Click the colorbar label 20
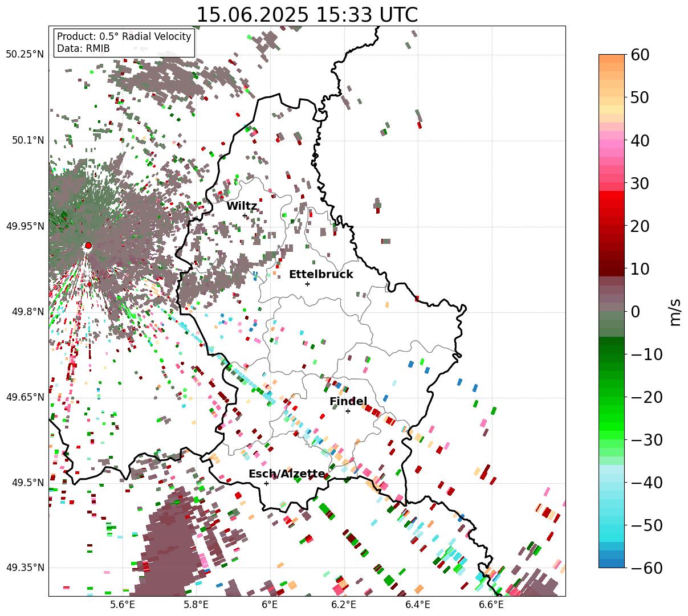Screen dimensions: 688x616 pos(640,226)
